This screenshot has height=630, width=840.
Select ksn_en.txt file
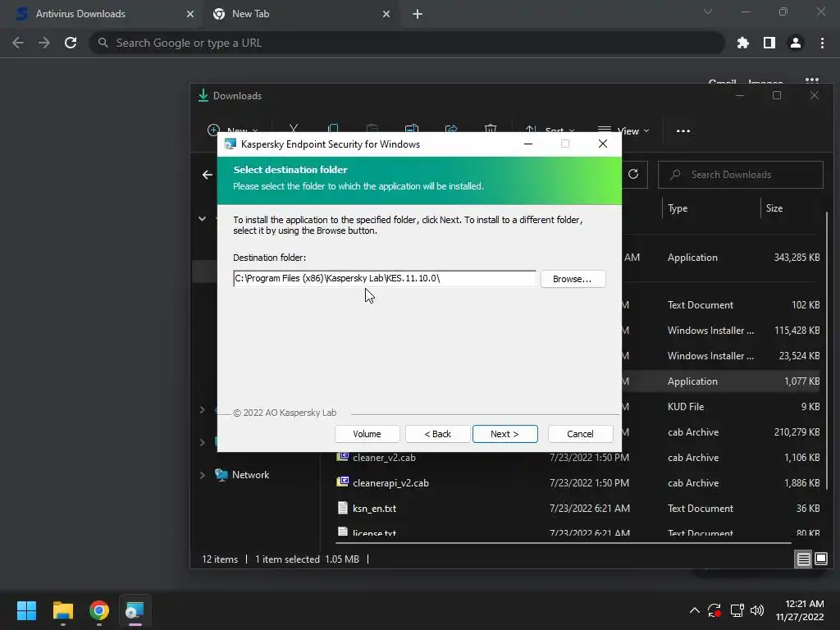[374, 509]
